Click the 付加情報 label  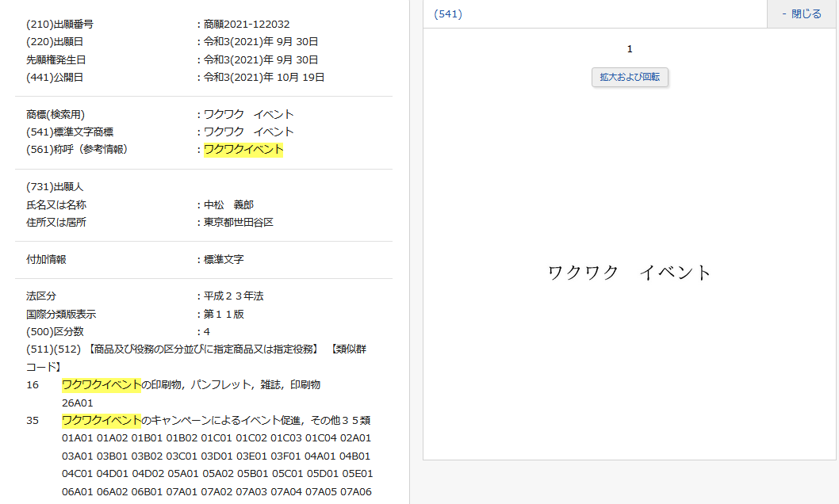point(46,260)
